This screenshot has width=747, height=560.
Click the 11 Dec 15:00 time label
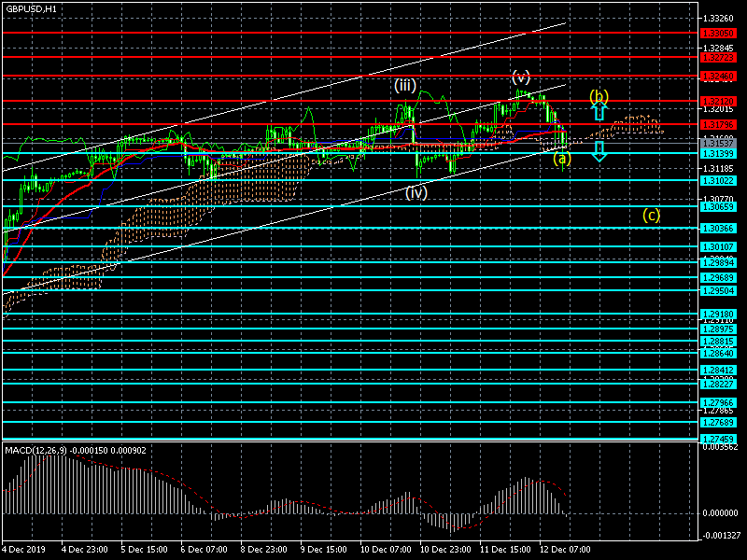505,549
